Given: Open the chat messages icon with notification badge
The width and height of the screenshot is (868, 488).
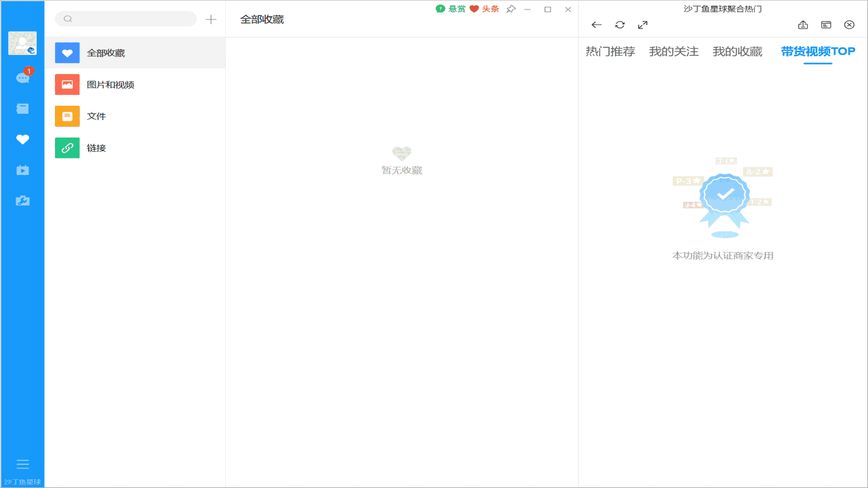Looking at the screenshot, I should tap(22, 77).
